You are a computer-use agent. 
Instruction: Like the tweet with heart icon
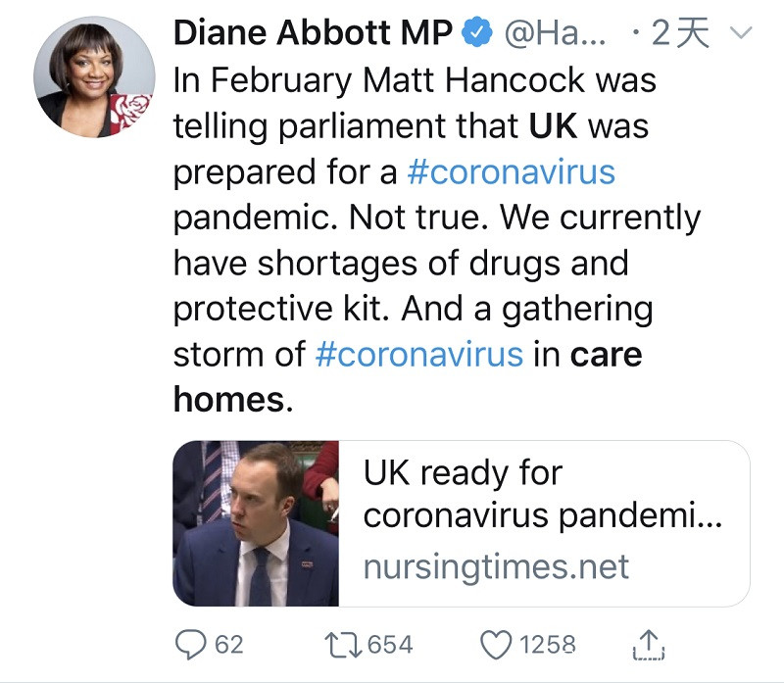pos(497,644)
